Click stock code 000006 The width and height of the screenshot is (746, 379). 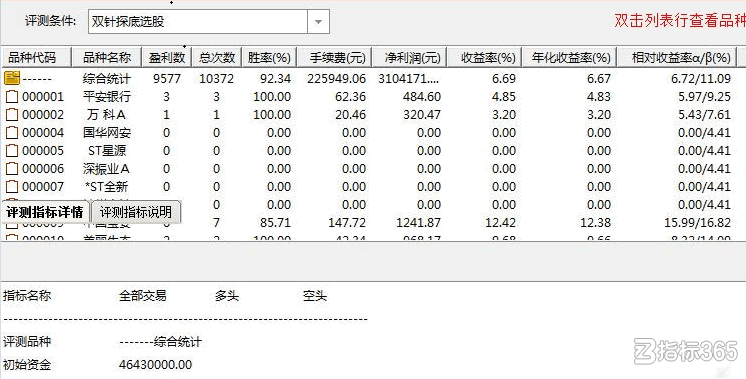tap(43, 169)
